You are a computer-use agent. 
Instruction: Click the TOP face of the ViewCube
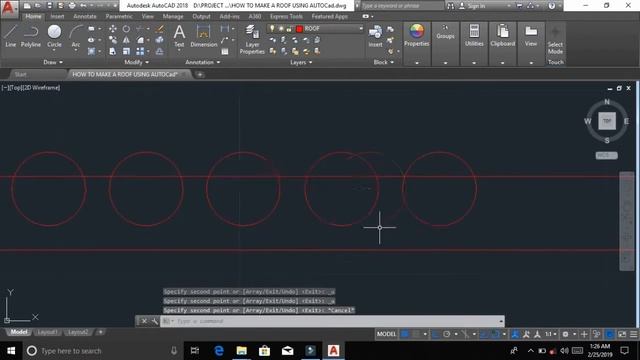[607, 121]
